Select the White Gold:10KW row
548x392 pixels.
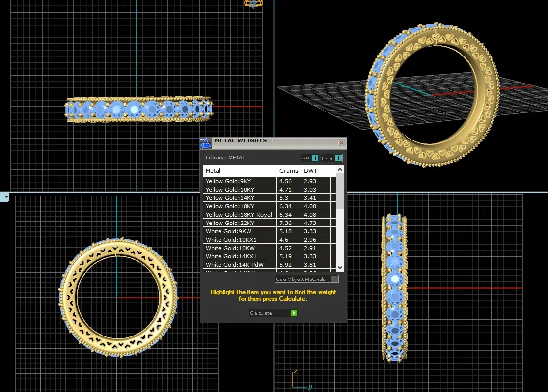coord(269,248)
